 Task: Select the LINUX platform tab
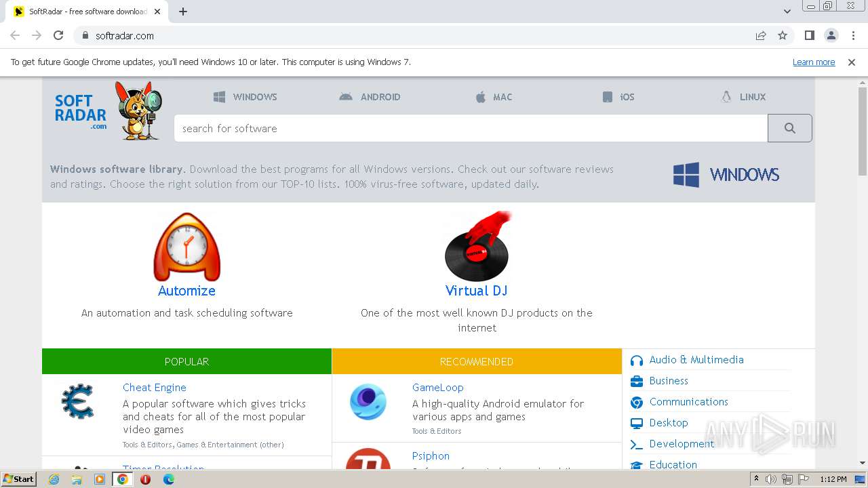pyautogui.click(x=744, y=97)
